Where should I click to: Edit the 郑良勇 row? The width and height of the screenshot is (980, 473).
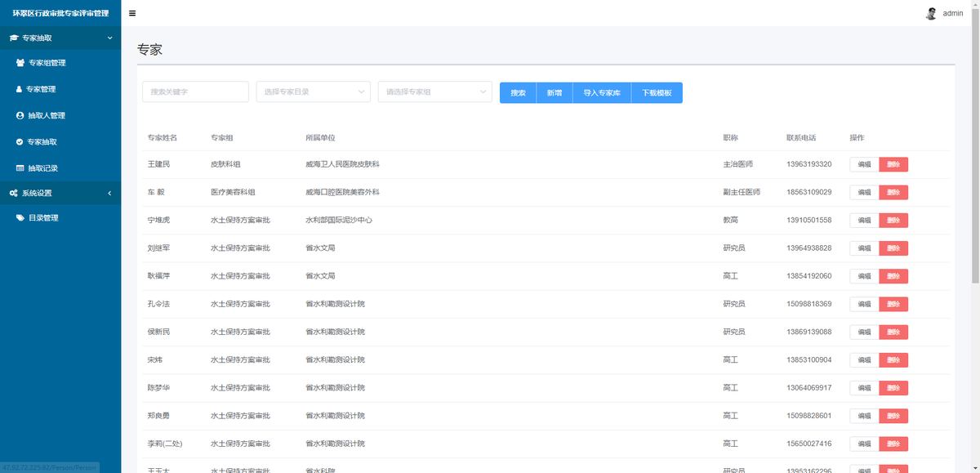tap(864, 416)
